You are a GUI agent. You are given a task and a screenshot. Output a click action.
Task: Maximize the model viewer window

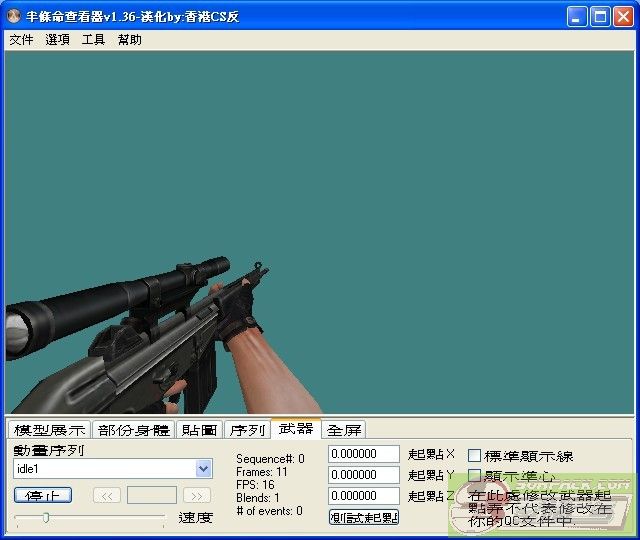[600, 16]
